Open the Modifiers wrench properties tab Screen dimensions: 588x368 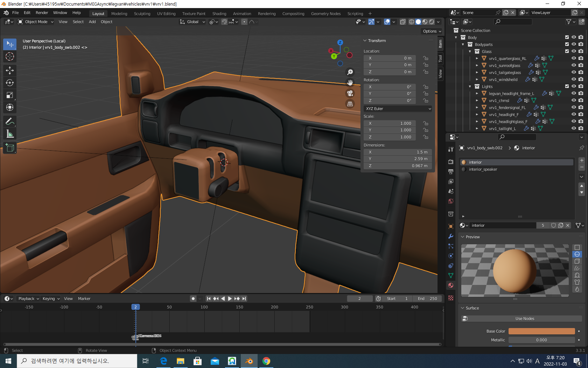point(451,236)
